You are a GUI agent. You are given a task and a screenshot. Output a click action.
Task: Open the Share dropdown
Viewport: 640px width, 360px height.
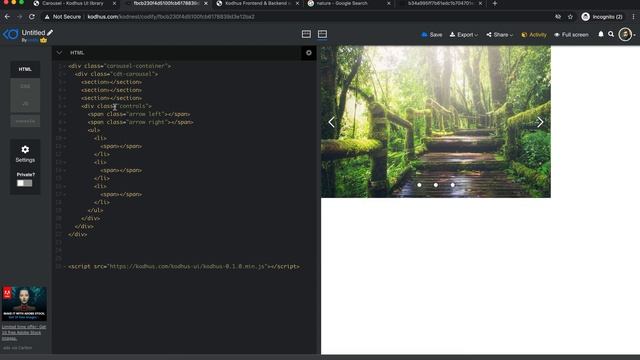pyautogui.click(x=500, y=35)
